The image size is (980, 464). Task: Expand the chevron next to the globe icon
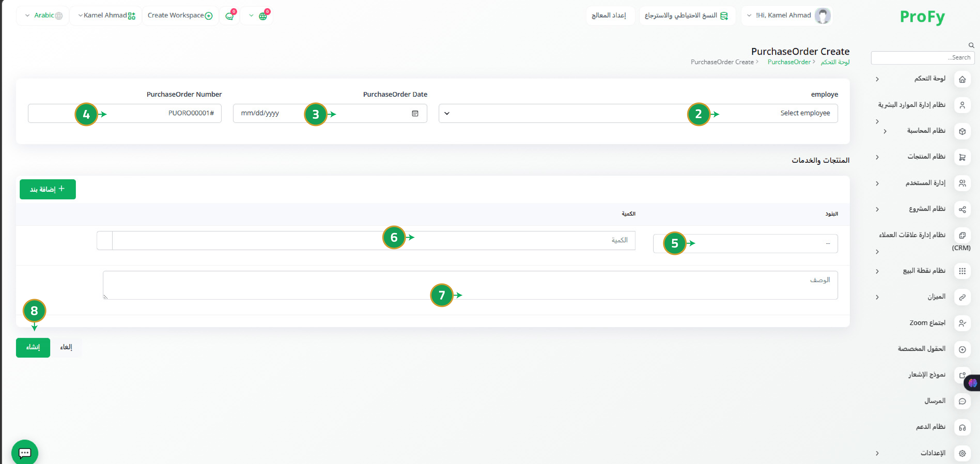(x=251, y=16)
